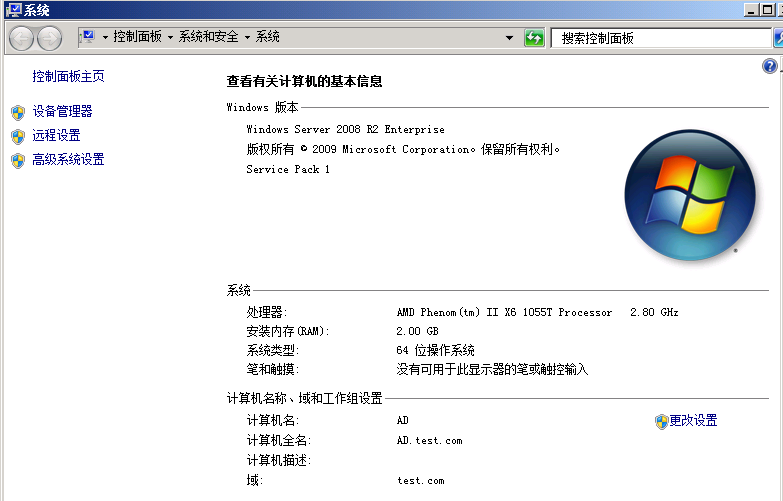This screenshot has width=783, height=501.
Task: Expand dropdown arrow before 系统 breadcrumb
Action: 247,37
